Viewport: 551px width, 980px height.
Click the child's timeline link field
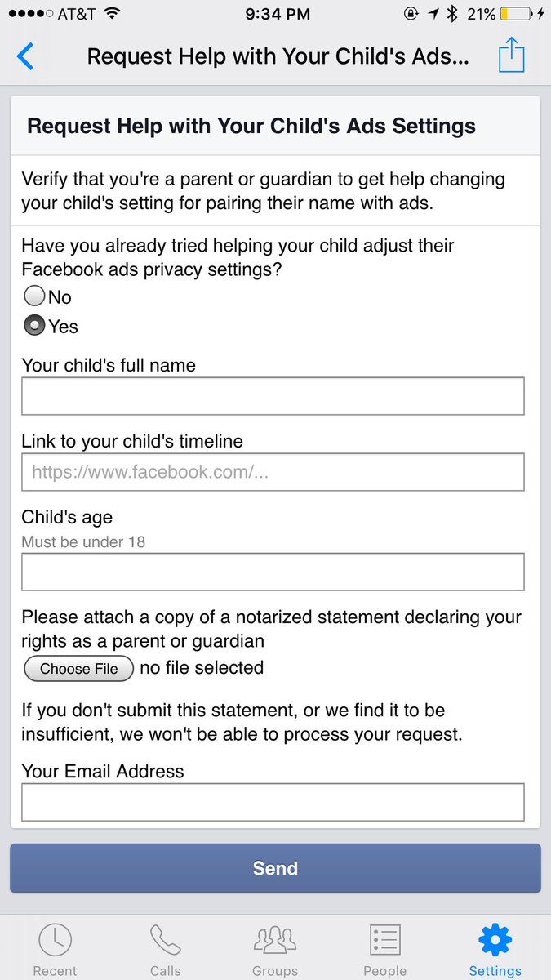point(273,472)
